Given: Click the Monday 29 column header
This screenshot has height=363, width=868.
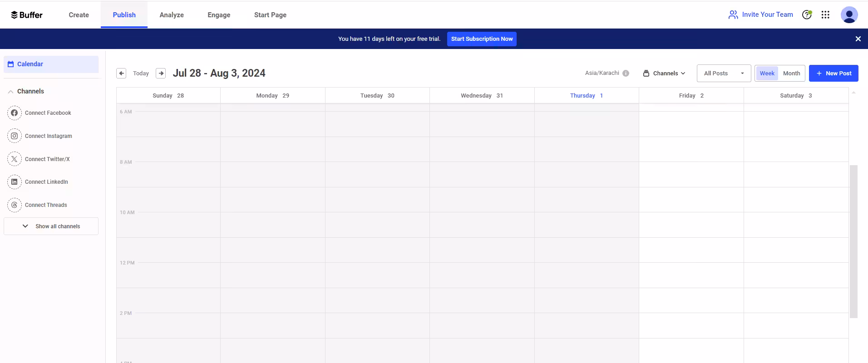Looking at the screenshot, I should pyautogui.click(x=273, y=96).
